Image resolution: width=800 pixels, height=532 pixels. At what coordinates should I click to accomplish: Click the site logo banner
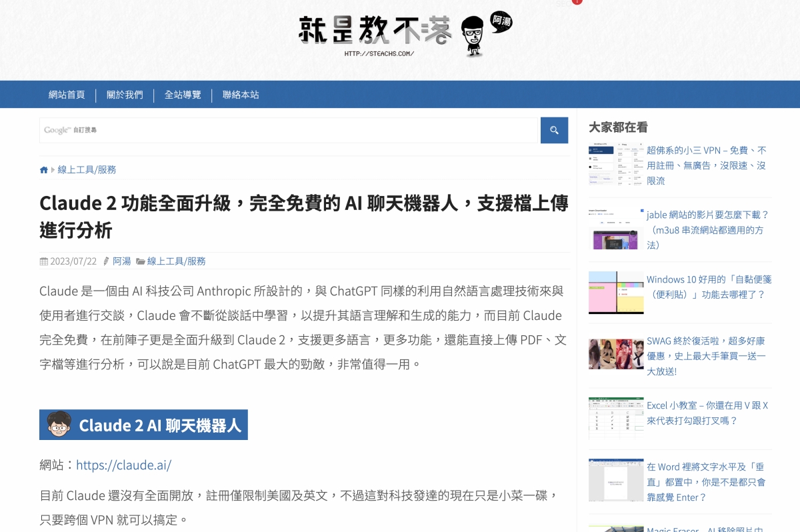405,35
